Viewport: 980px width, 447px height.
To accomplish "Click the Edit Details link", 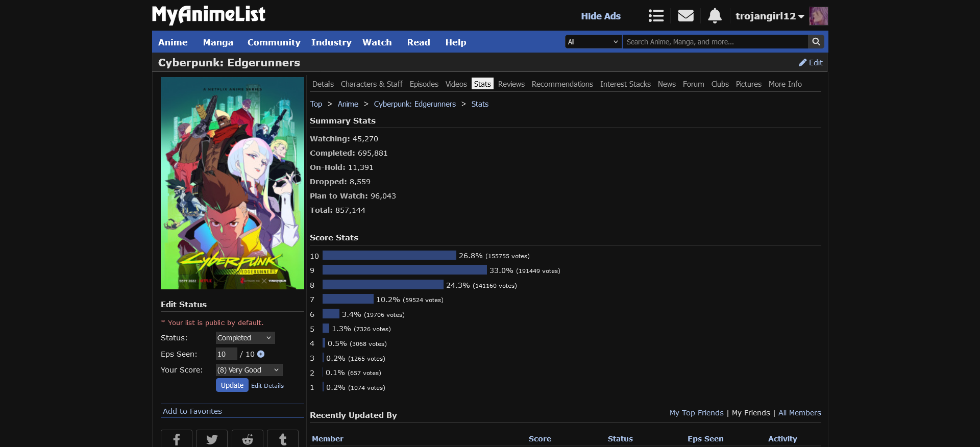I will click(x=267, y=386).
